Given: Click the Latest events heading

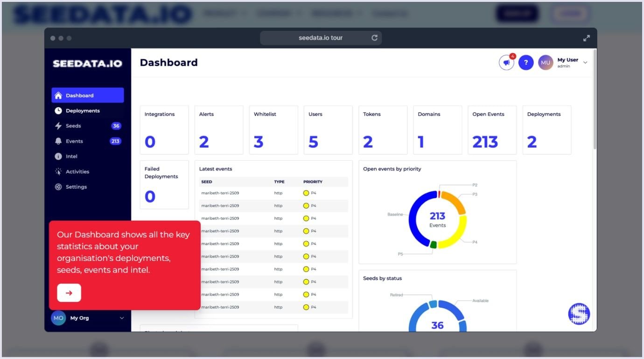Looking at the screenshot, I should pyautogui.click(x=216, y=169).
